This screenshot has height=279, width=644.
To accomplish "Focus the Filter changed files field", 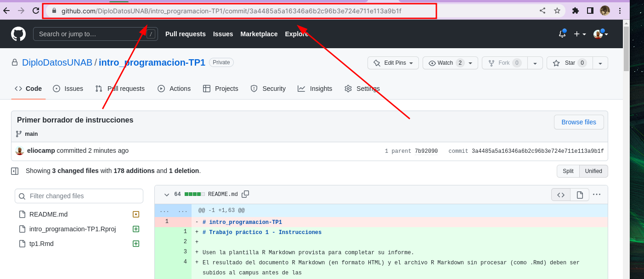I will click(x=79, y=196).
